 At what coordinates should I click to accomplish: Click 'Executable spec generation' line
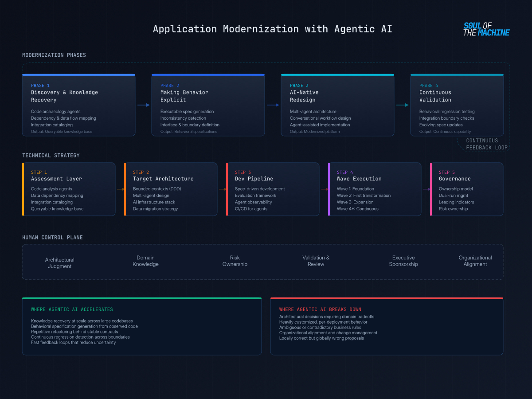[187, 112]
